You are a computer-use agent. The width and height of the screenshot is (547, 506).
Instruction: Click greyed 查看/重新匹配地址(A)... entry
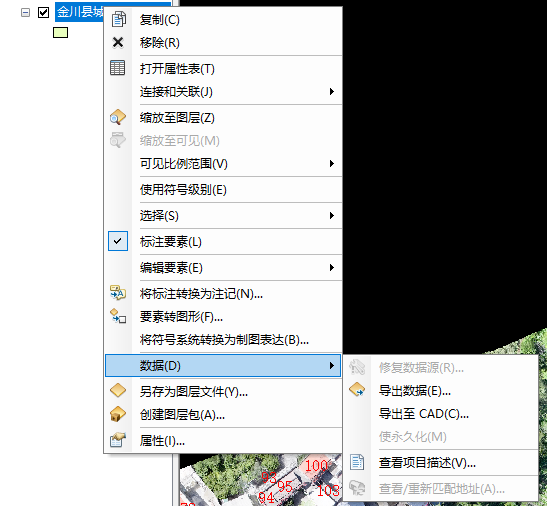pyautogui.click(x=441, y=489)
